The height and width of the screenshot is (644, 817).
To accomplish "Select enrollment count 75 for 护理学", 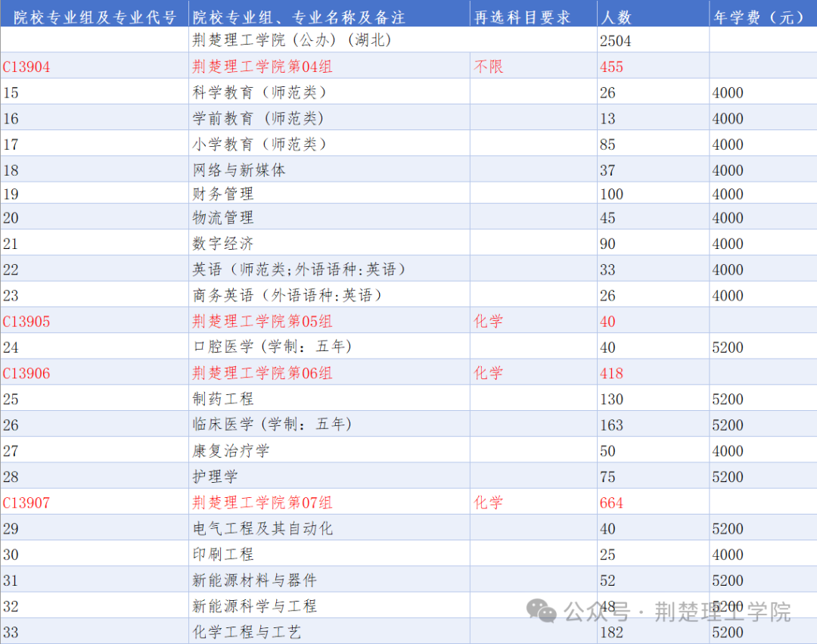I will [607, 478].
